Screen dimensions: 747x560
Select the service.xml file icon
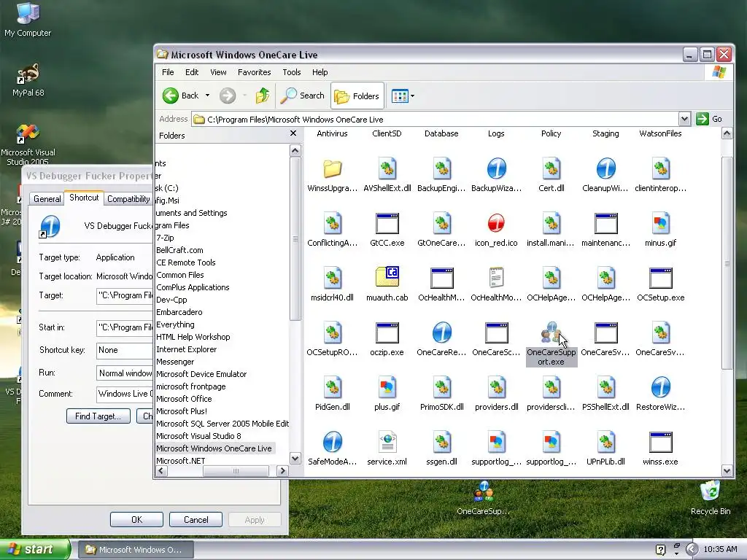387,443
